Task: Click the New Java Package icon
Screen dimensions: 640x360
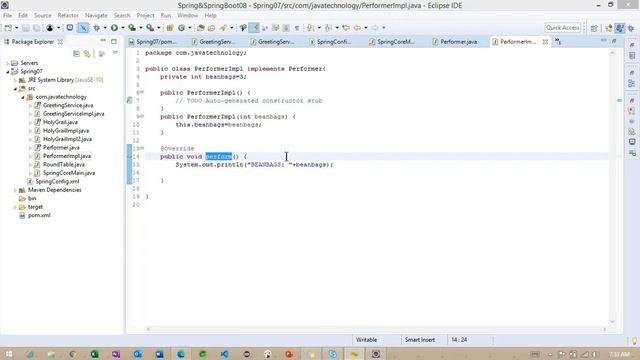Action: pyautogui.click(x=170, y=28)
